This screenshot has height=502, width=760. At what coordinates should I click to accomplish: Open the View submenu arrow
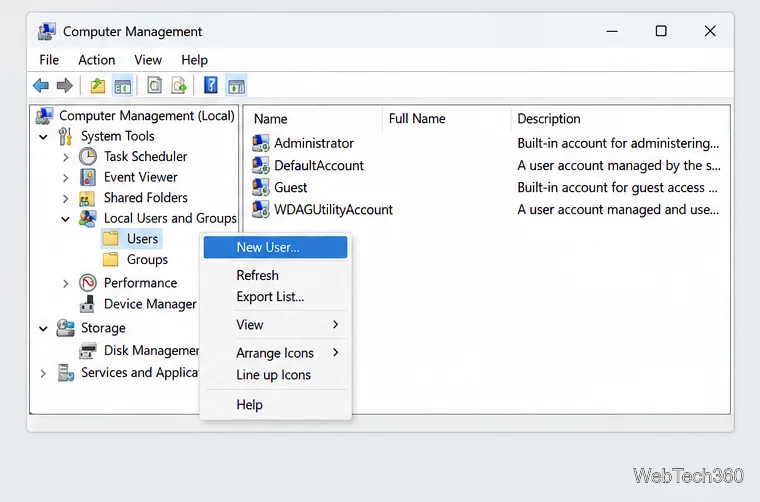(x=336, y=324)
